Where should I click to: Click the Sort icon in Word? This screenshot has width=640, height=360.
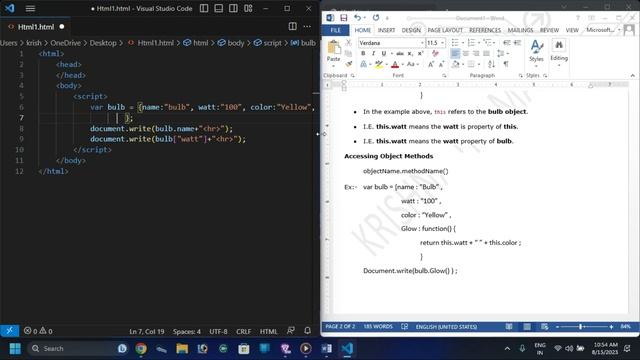[x=491, y=64]
